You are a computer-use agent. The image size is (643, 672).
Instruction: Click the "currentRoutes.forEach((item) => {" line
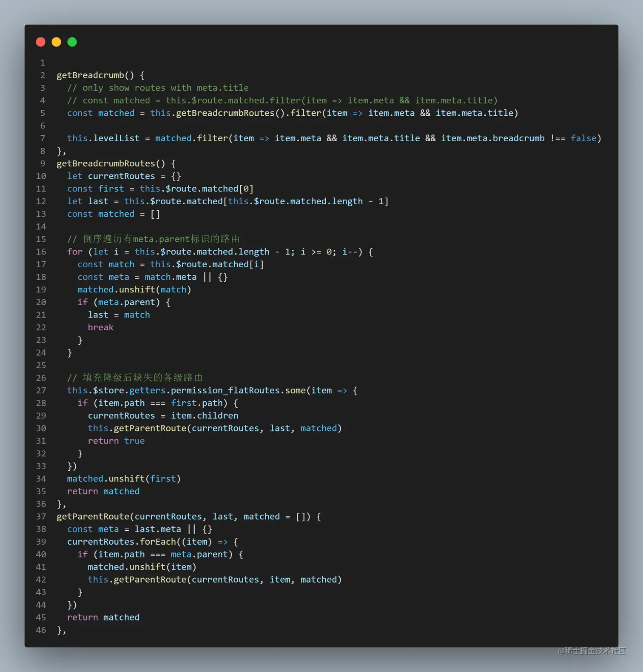[153, 542]
